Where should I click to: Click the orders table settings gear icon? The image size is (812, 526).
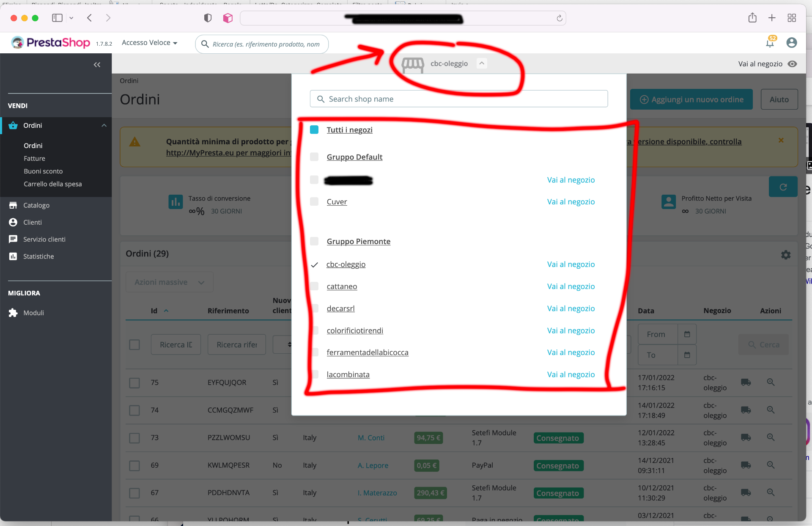click(x=785, y=255)
